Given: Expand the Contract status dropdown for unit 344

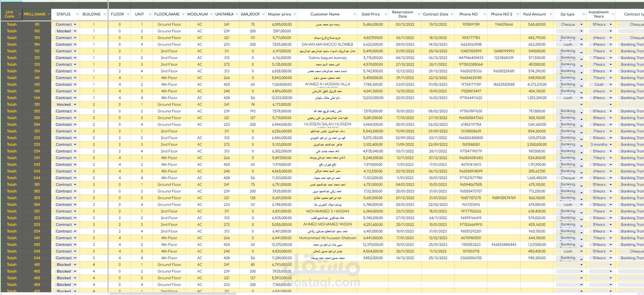Looking at the screenshot, I should (x=75, y=258).
